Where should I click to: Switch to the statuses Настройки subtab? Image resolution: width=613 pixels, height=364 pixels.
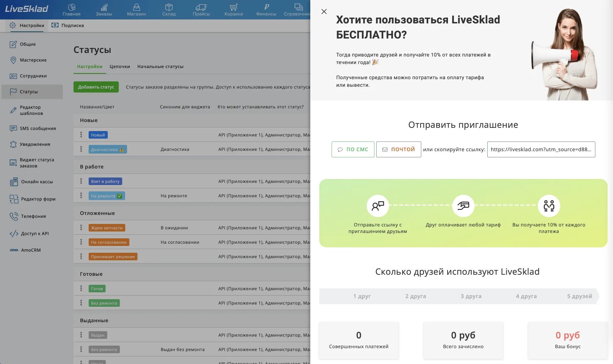coord(90,67)
